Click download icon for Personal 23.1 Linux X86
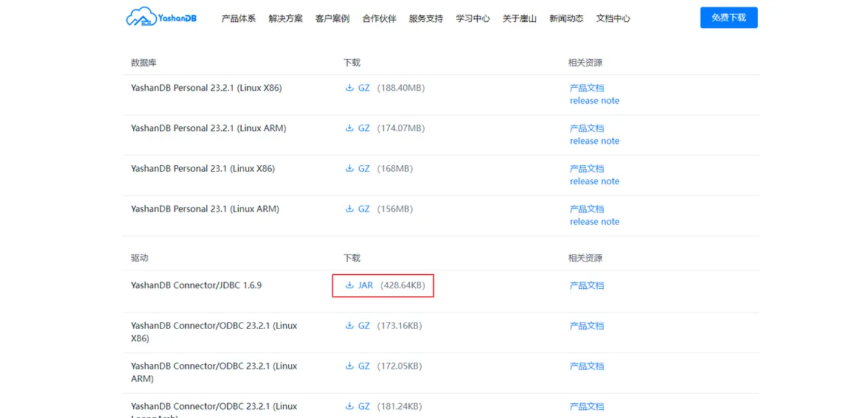Image resolution: width=868 pixels, height=418 pixels. (349, 169)
